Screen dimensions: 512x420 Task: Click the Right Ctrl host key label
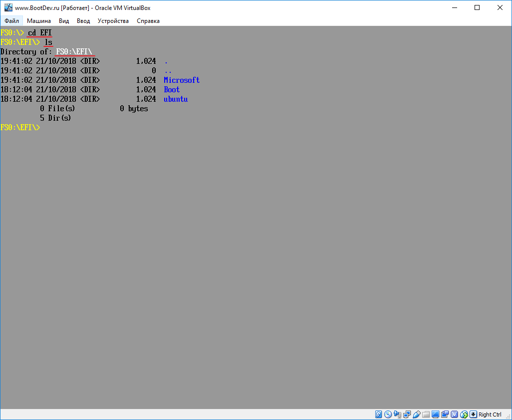pyautogui.click(x=490, y=415)
